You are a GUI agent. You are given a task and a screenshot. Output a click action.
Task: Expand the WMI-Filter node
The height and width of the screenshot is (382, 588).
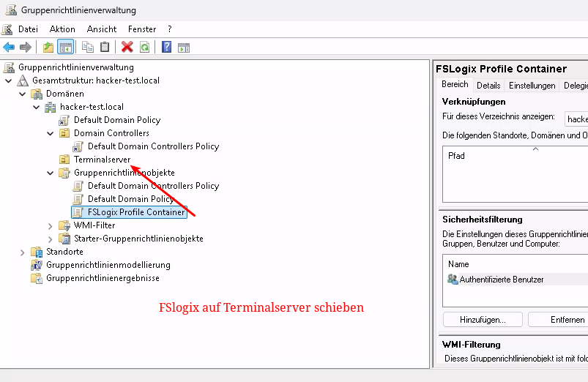[x=51, y=225]
